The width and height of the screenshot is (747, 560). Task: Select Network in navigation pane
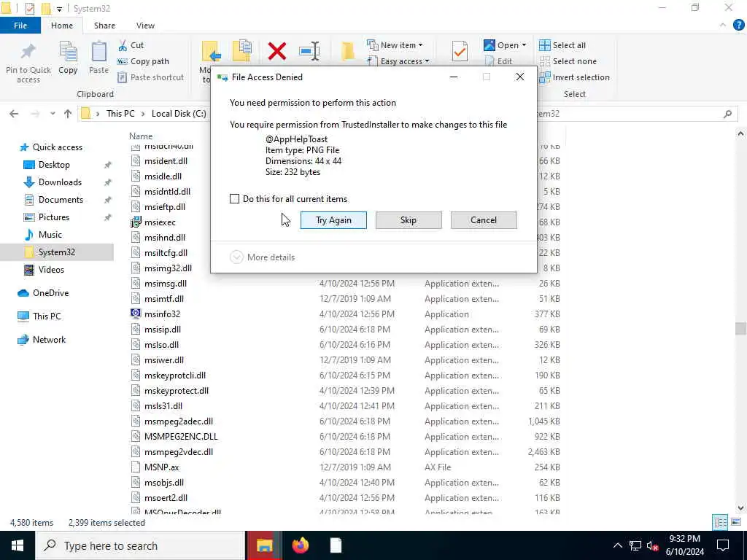pyautogui.click(x=49, y=340)
